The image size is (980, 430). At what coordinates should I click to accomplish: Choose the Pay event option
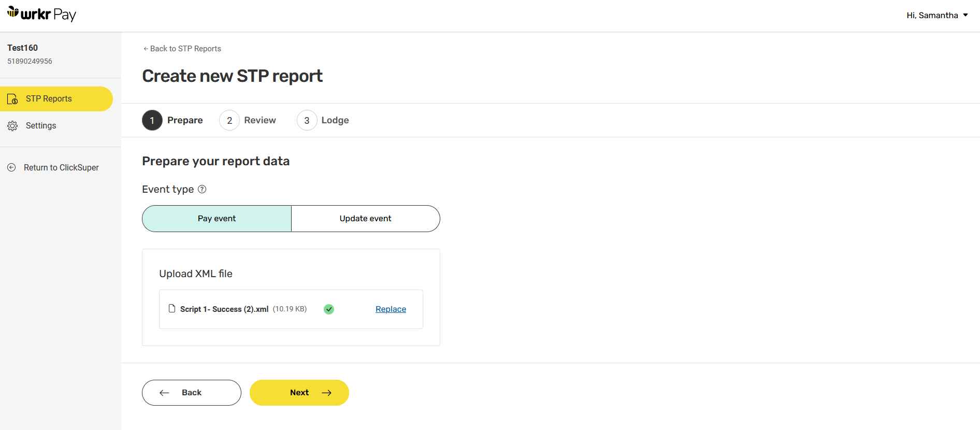click(x=217, y=219)
